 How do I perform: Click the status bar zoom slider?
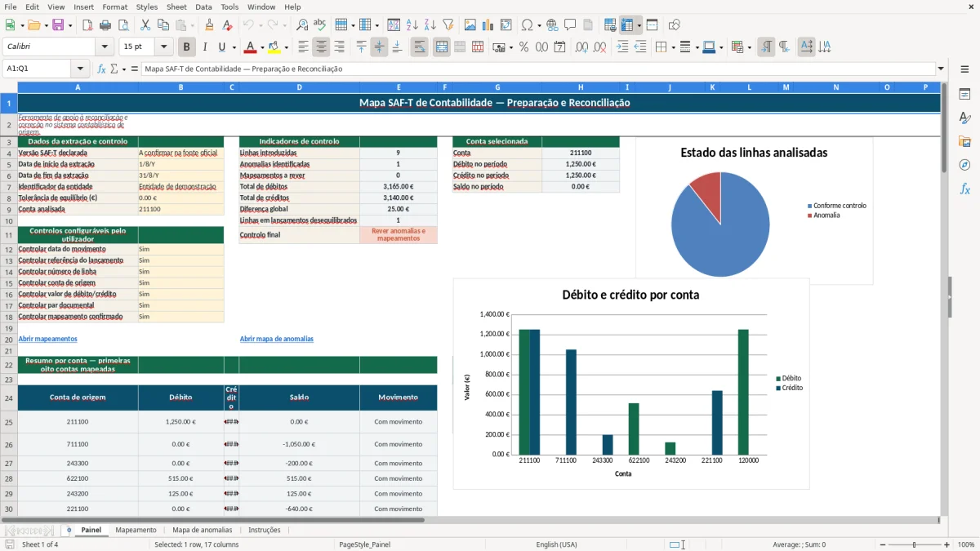pyautogui.click(x=914, y=544)
